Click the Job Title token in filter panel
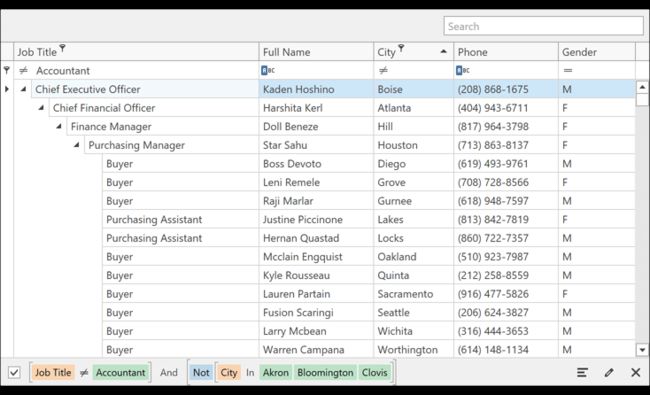650x395 pixels. (53, 372)
